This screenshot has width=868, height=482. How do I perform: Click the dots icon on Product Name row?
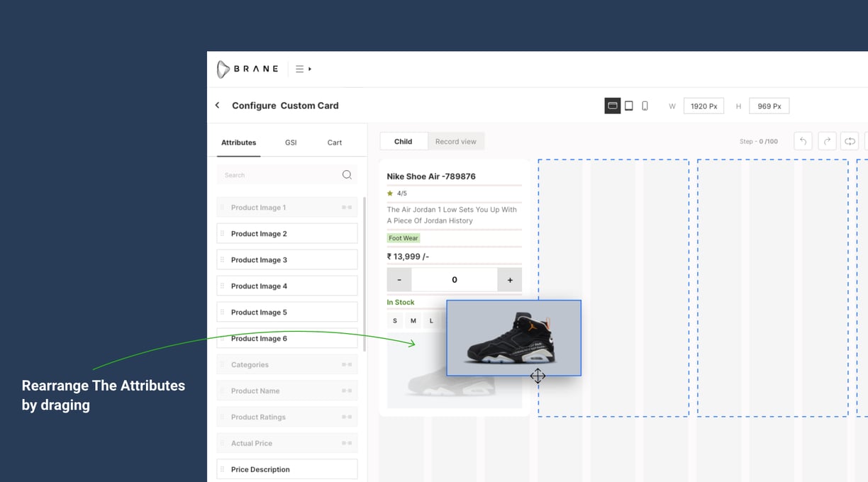pos(347,391)
